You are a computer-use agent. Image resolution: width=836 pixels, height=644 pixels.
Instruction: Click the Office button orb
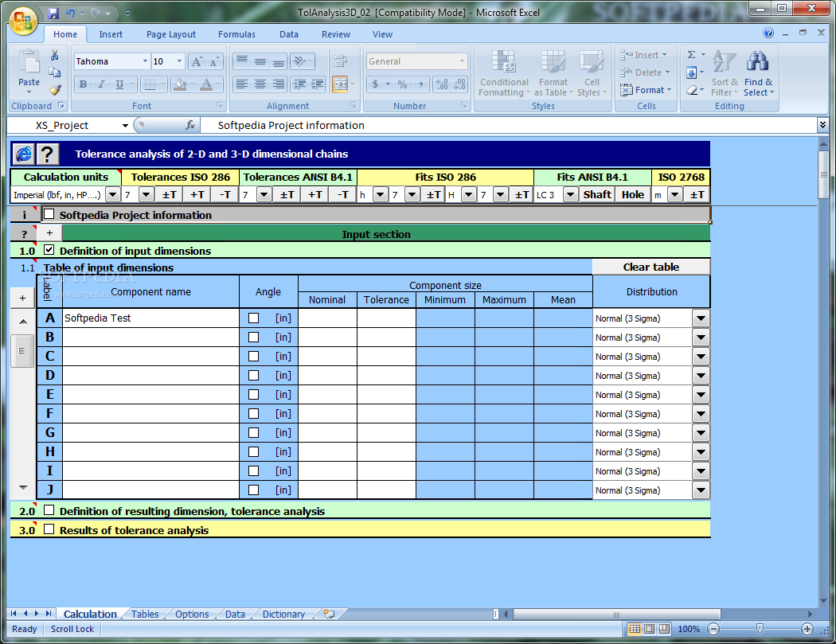click(22, 21)
